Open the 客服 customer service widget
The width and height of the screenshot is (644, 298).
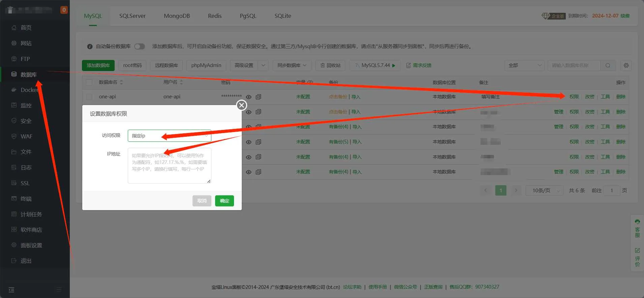click(x=637, y=228)
